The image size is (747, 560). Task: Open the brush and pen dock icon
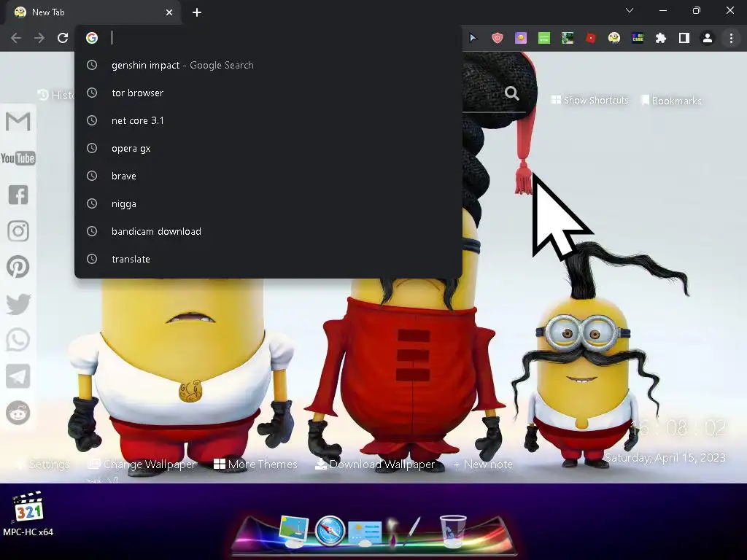[x=404, y=531]
